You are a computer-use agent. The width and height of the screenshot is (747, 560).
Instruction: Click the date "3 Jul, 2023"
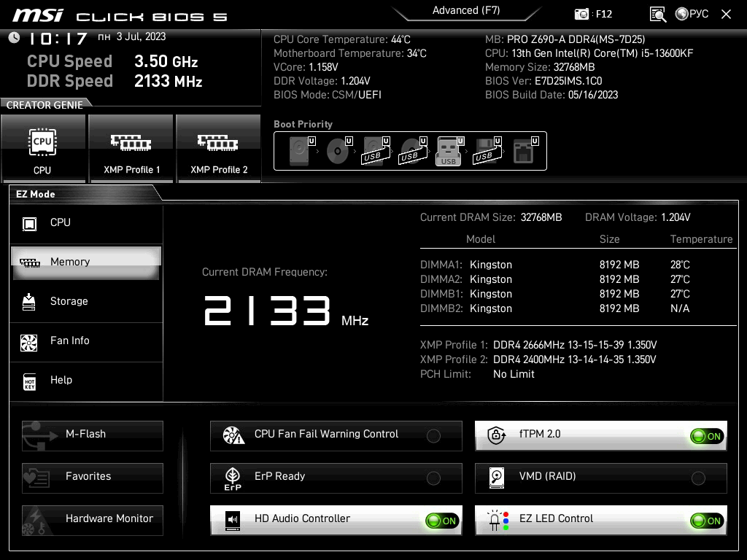(x=141, y=36)
